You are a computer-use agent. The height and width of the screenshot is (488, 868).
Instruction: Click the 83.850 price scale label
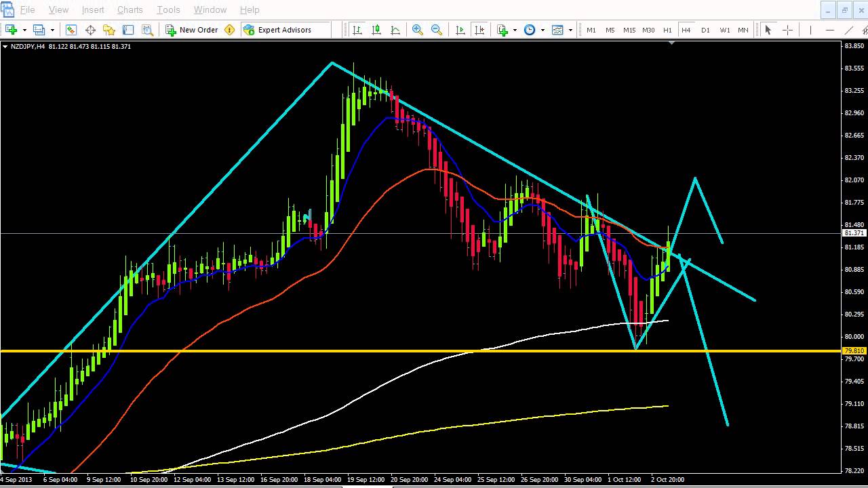tap(854, 46)
